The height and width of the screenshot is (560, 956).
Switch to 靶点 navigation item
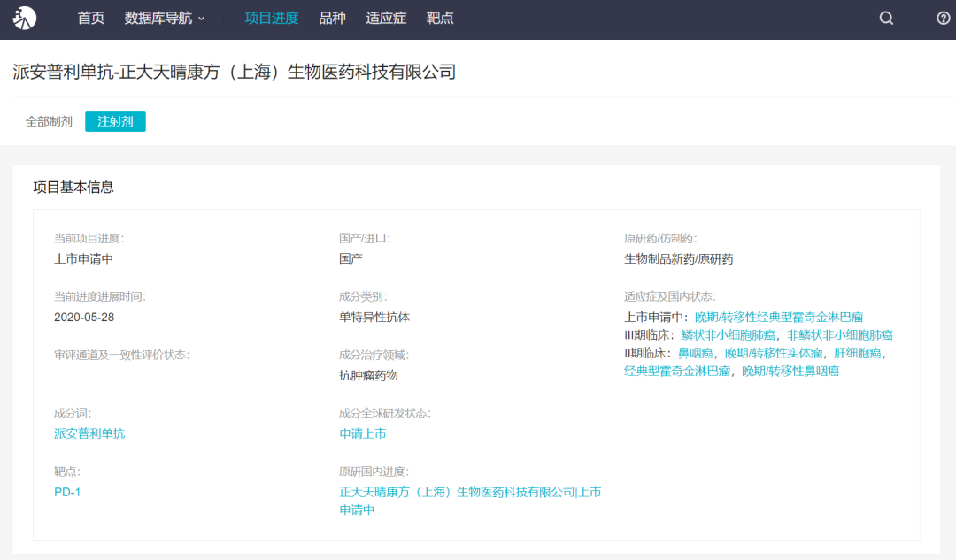point(440,19)
